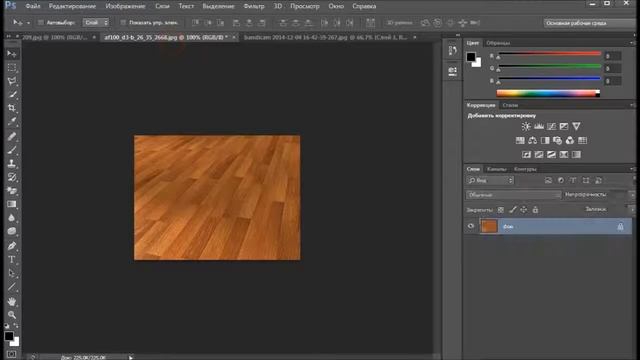Toggle lock all padlock icon
The width and height of the screenshot is (640, 360).
(535, 210)
